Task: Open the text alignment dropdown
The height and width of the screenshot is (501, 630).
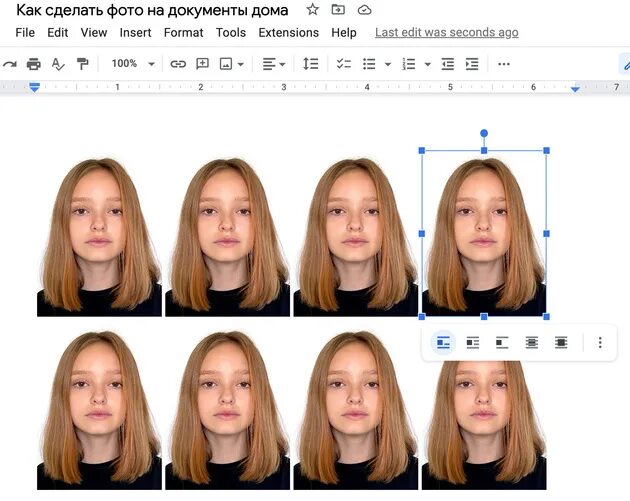Action: coord(274,64)
